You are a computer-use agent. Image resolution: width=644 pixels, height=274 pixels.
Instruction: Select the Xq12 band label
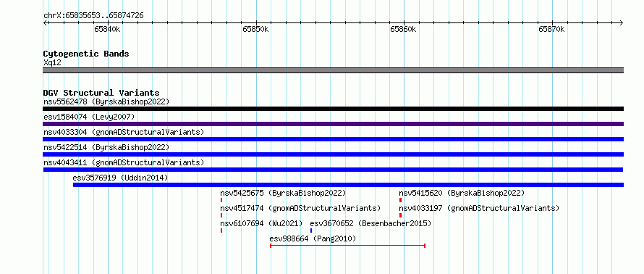52,62
